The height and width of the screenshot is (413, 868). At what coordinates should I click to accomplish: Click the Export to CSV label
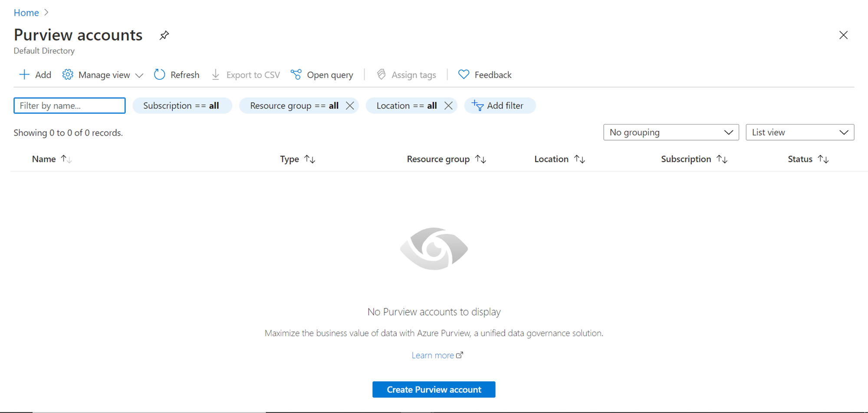[253, 75]
